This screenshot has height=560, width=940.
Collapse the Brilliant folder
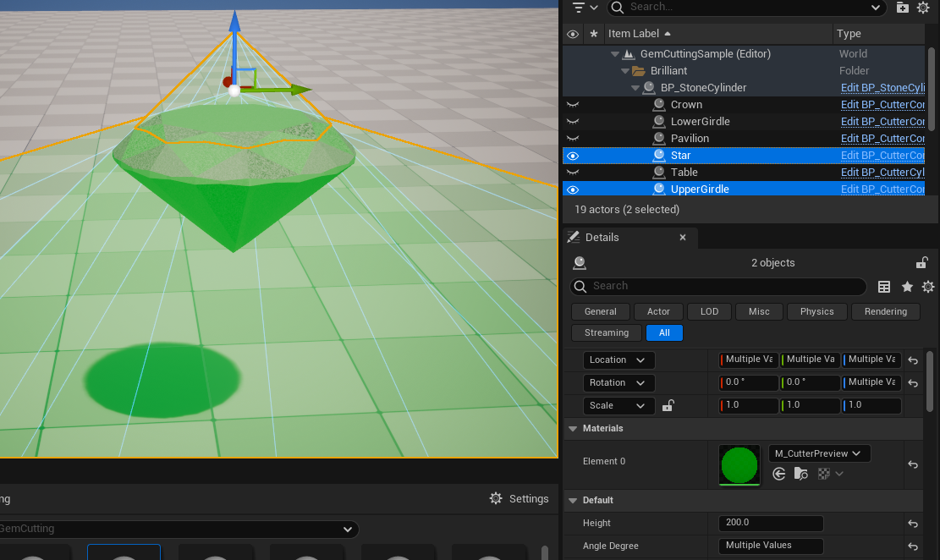[624, 71]
